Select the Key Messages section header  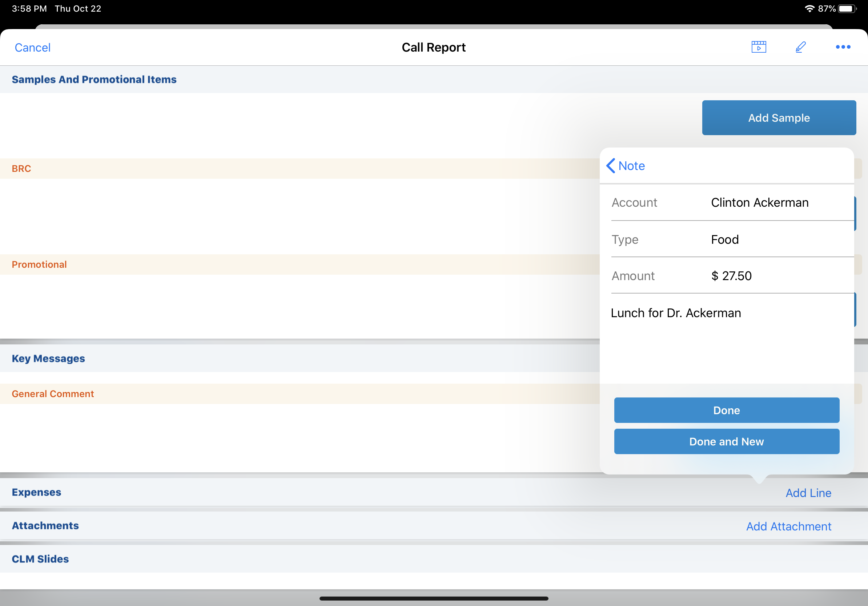tap(48, 358)
